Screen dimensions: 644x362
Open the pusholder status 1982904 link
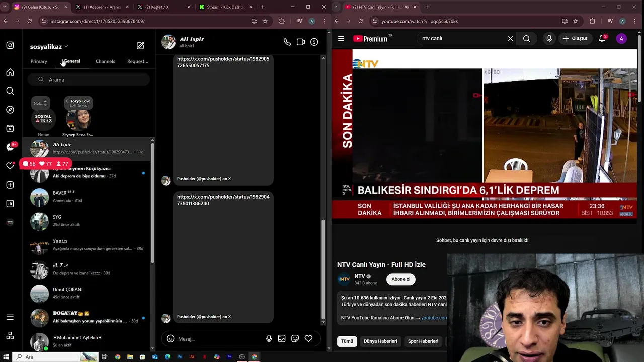click(223, 200)
